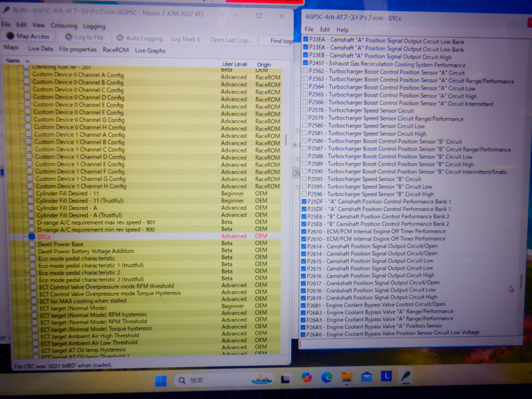Disable P2616 Camshaft Position Signal Output High

click(303, 276)
